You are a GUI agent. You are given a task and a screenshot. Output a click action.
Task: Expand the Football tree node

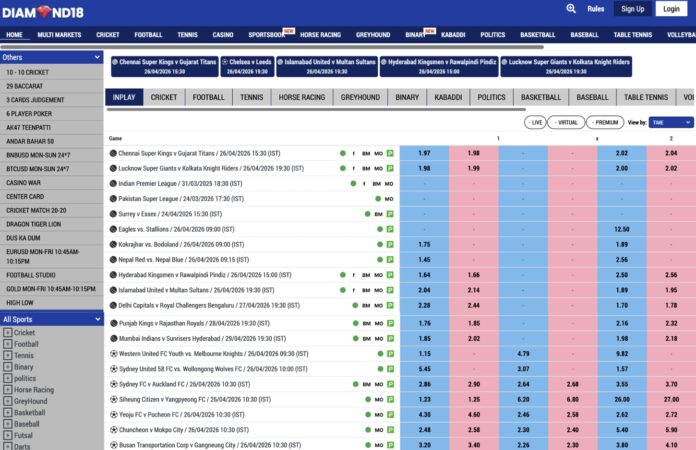coord(8,344)
